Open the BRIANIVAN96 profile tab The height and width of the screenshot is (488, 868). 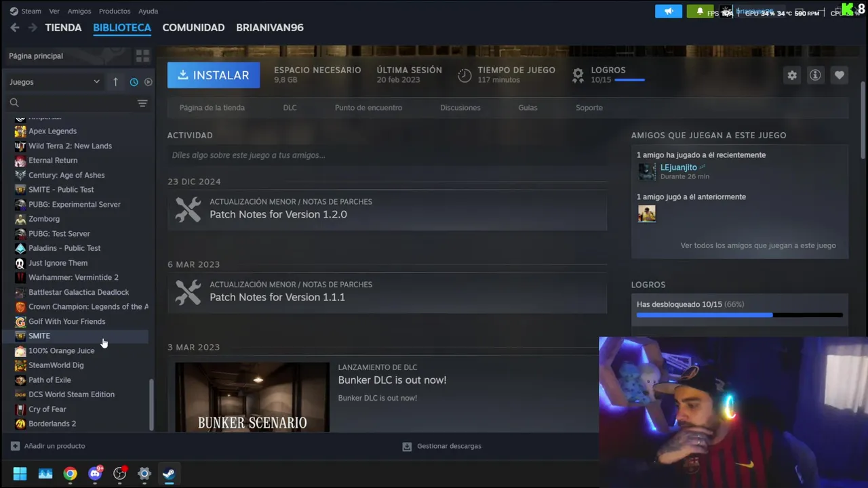point(270,28)
